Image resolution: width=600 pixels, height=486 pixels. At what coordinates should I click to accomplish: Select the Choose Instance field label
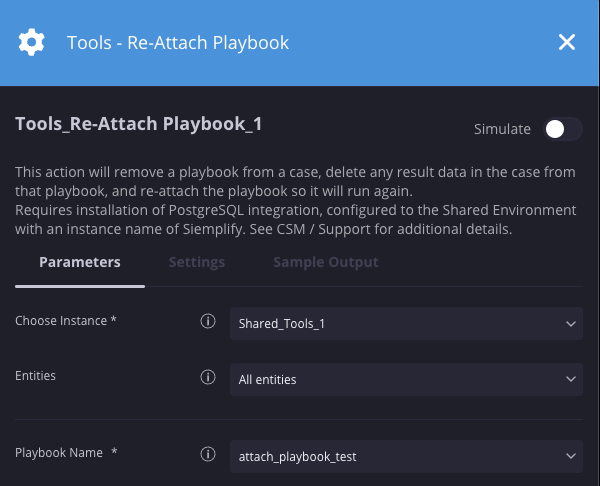pyautogui.click(x=66, y=321)
